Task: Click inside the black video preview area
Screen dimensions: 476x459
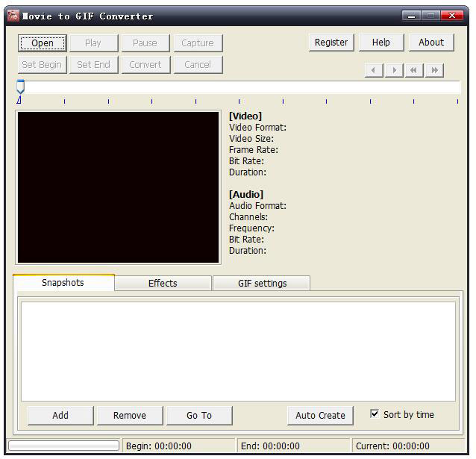Action: coord(119,187)
